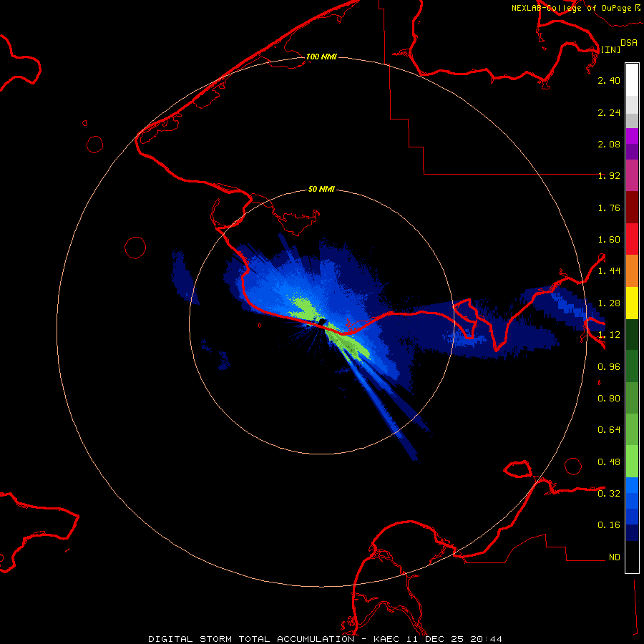Click the 50 NMI range ring label
This screenshot has height=644, width=644.
click(321, 189)
